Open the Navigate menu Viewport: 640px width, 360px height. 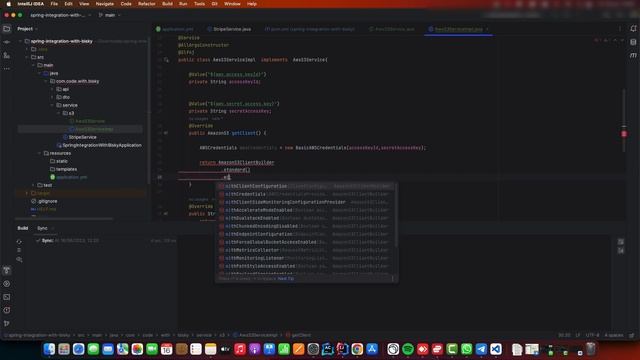[x=104, y=4]
